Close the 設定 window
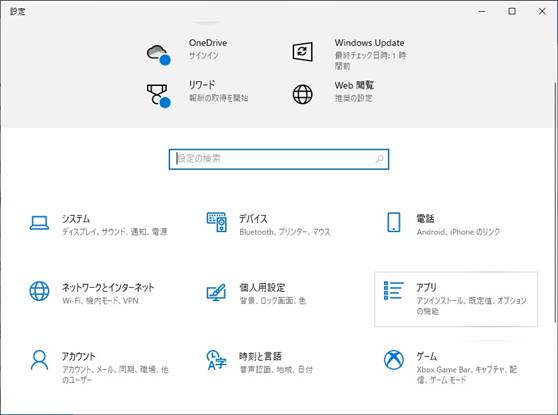Image resolution: width=558 pixels, height=415 pixels. click(542, 11)
